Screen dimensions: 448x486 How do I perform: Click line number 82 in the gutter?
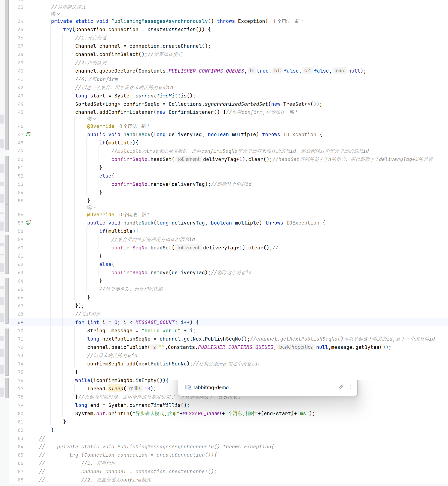(x=21, y=430)
